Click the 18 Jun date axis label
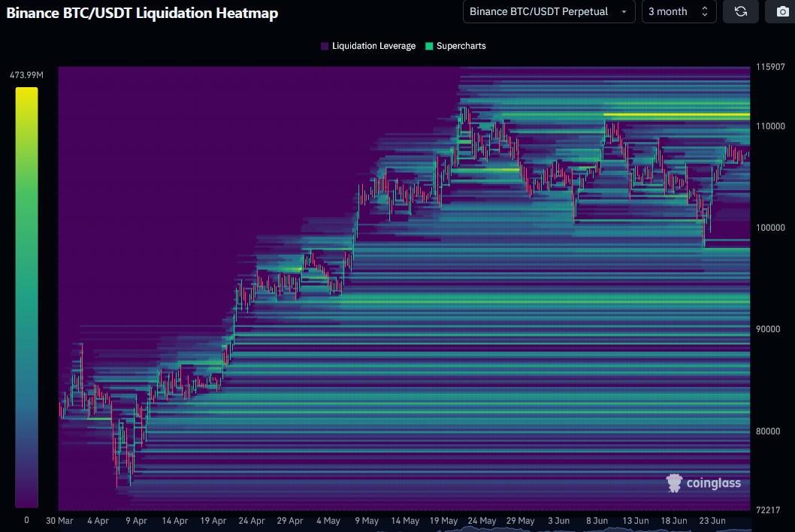The image size is (795, 532). point(674,521)
